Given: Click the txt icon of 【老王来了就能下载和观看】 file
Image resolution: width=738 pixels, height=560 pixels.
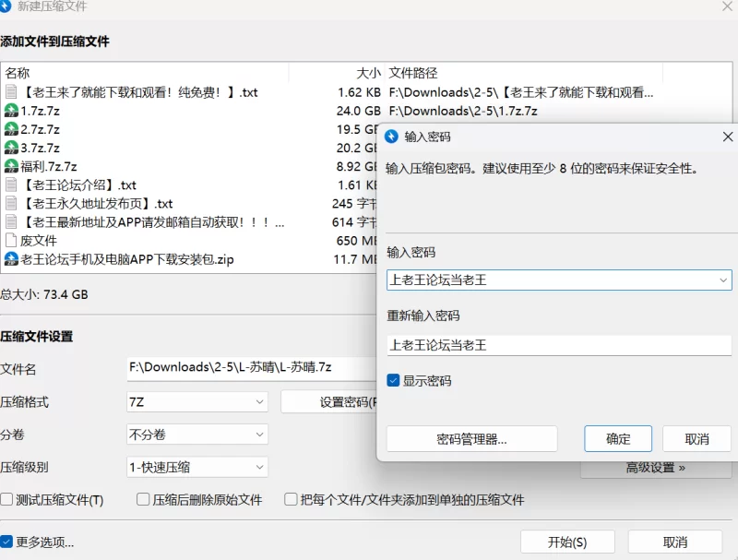Looking at the screenshot, I should (11, 91).
